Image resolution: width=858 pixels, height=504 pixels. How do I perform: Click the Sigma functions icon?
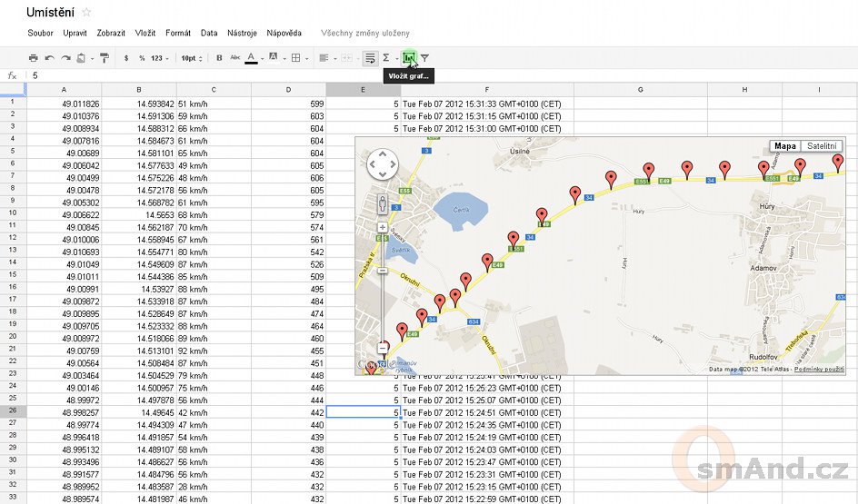(385, 58)
